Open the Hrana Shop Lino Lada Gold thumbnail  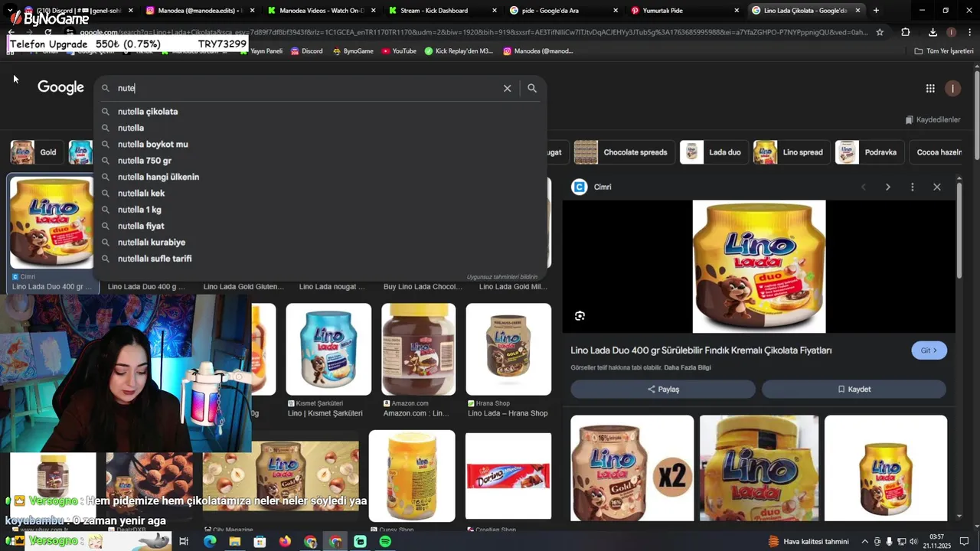508,349
